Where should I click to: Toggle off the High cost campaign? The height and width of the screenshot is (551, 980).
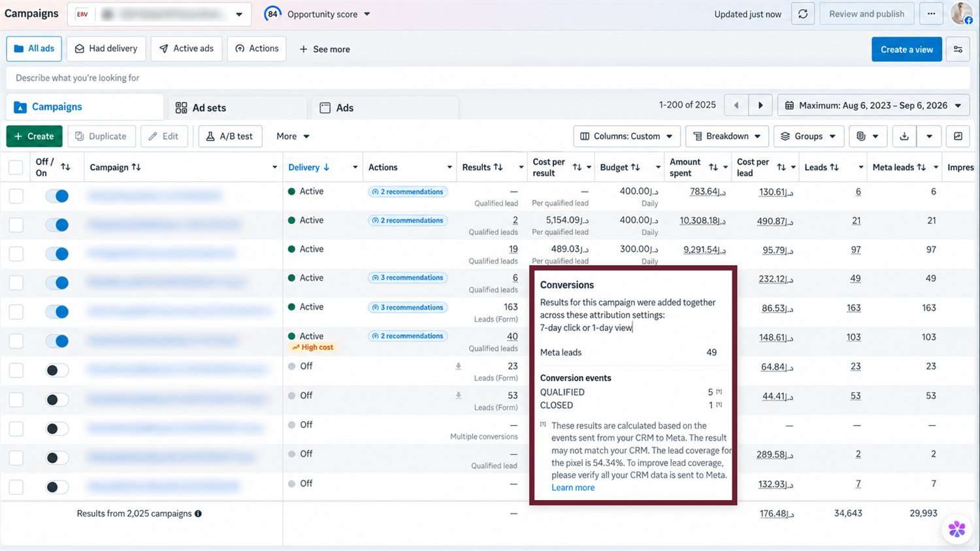click(x=57, y=341)
